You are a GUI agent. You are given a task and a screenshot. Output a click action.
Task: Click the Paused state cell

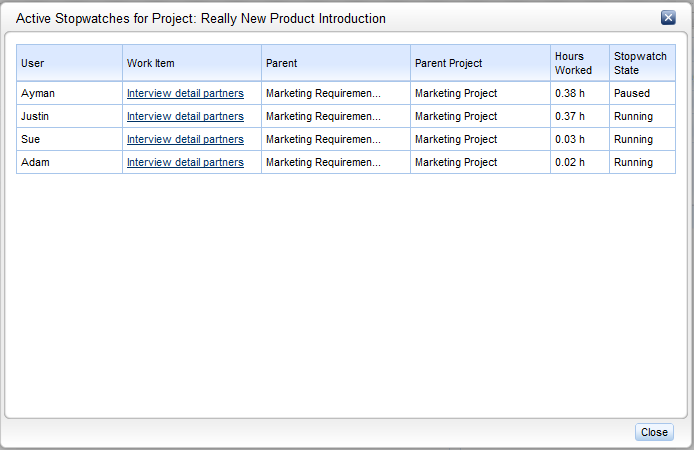coord(642,93)
